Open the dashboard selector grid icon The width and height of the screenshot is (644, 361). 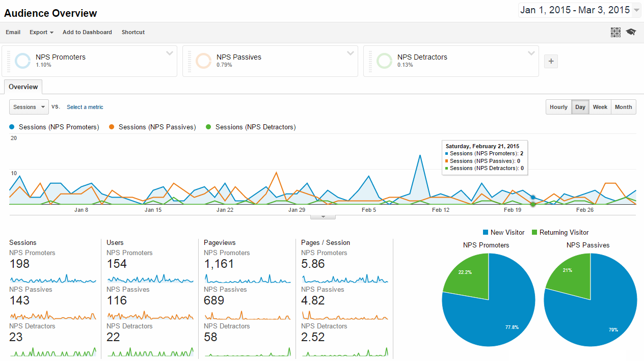click(615, 32)
